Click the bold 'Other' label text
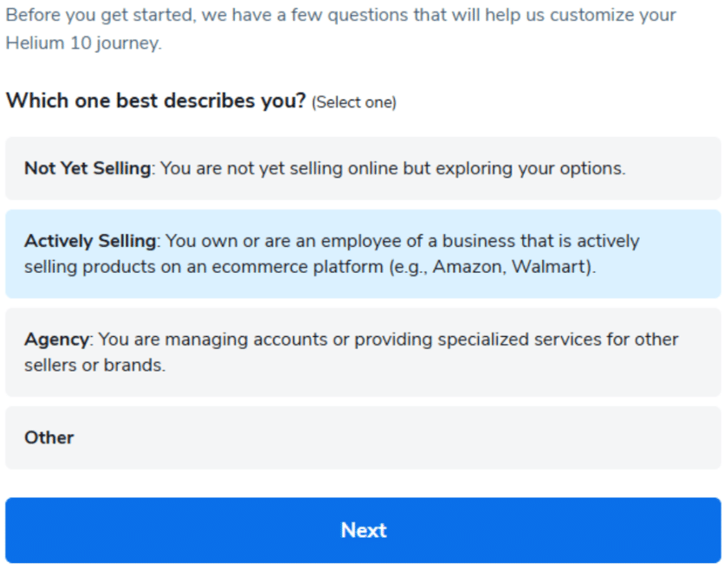The width and height of the screenshot is (728, 569). coord(49,437)
